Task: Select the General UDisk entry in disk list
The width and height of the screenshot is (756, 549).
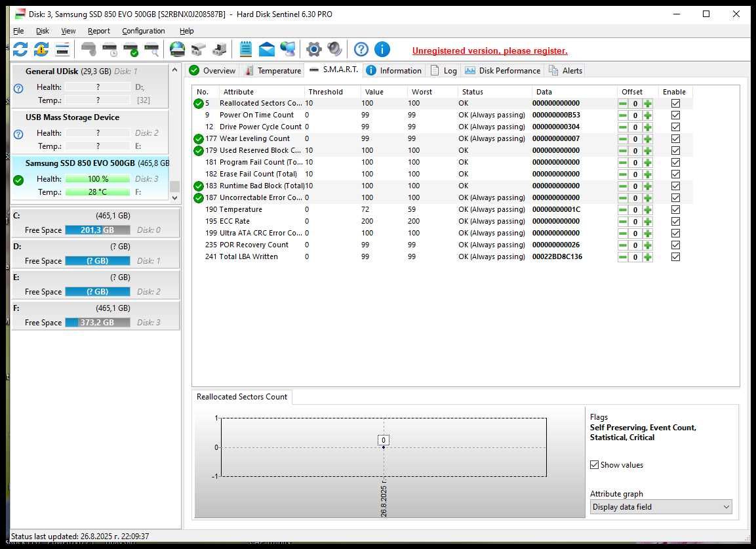Action: [x=90, y=86]
